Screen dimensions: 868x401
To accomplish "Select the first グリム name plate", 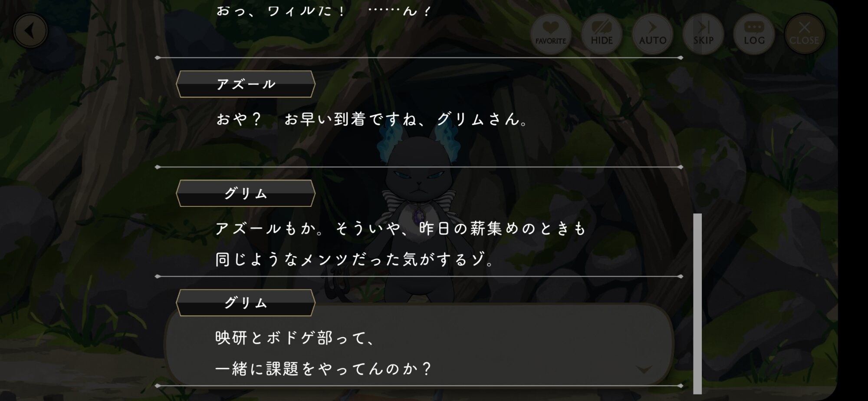I will 246,193.
